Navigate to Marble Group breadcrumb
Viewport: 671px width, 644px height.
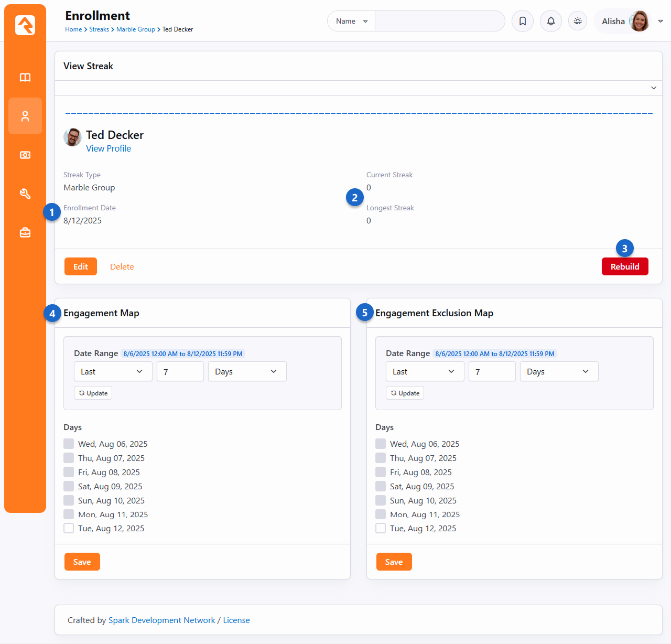coord(135,29)
